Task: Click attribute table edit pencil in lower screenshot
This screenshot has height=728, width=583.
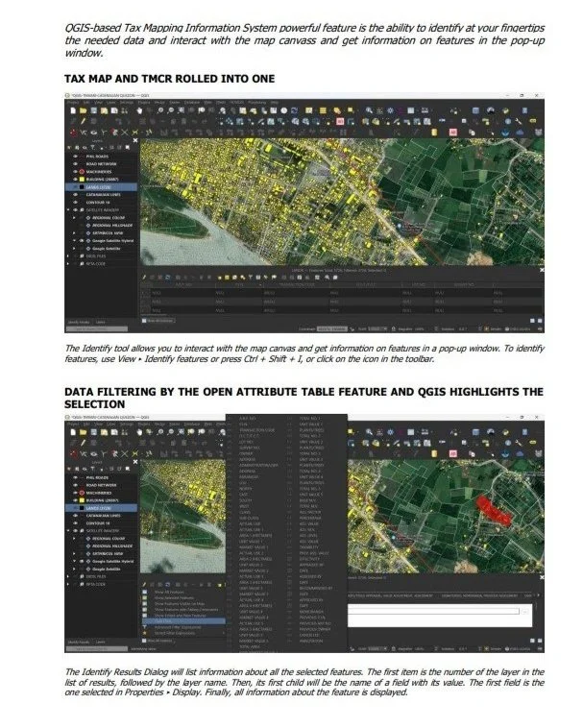Action: click(144, 585)
